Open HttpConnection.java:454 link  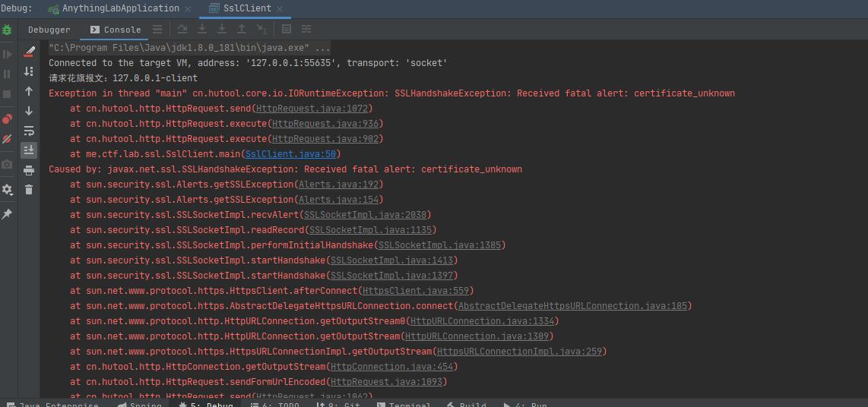point(391,367)
